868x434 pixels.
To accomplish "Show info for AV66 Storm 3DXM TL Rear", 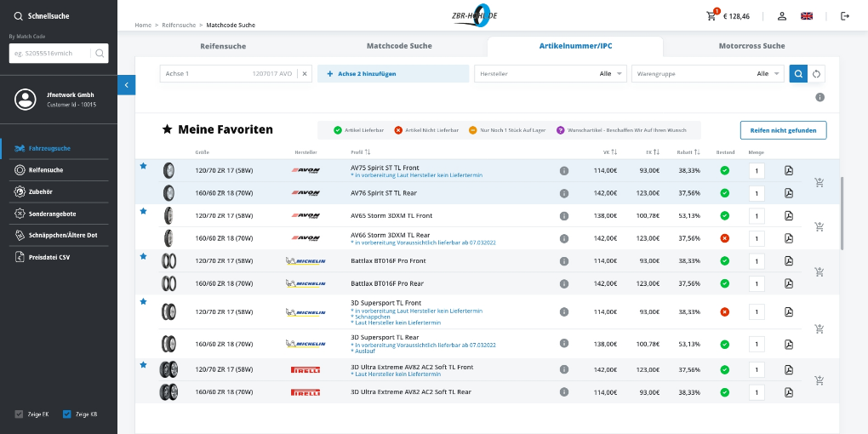I will click(x=564, y=238).
